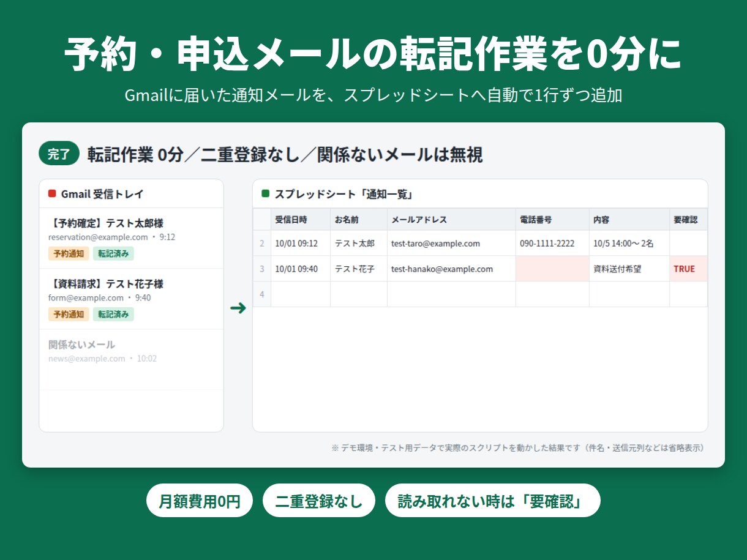
Task: Open the greyed-out 関係ないメール email
Action: [131, 359]
